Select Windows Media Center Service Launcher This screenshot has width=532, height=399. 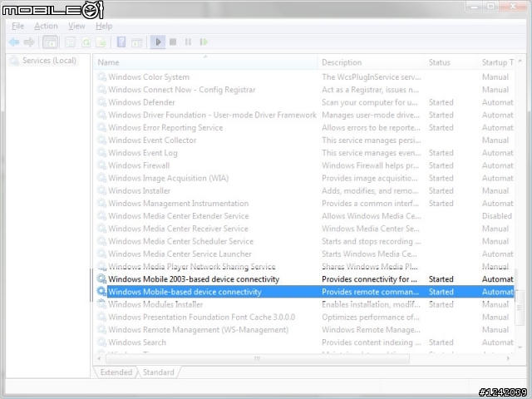(180, 254)
